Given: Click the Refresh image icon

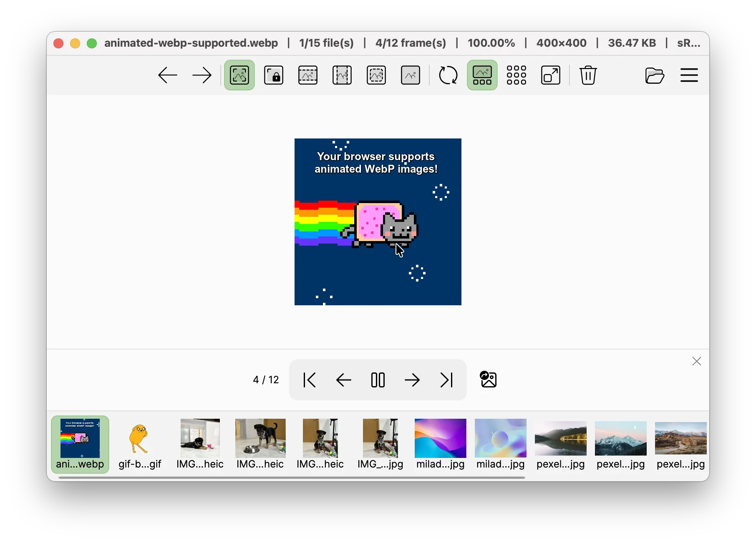Looking at the screenshot, I should coord(449,75).
